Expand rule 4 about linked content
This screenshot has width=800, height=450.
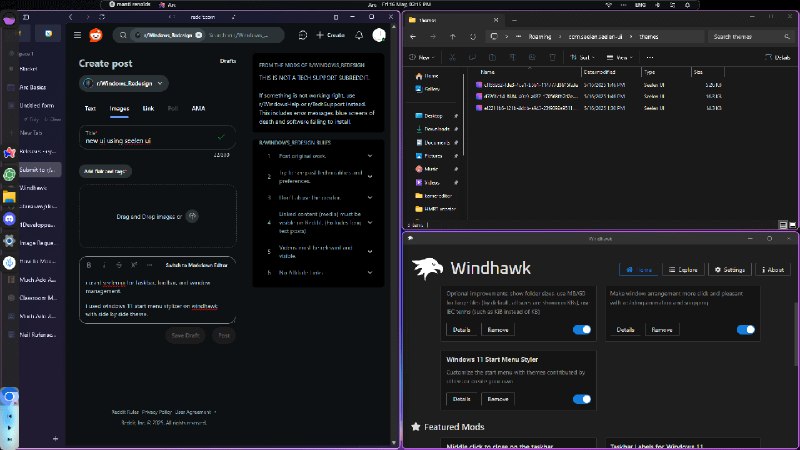(369, 222)
